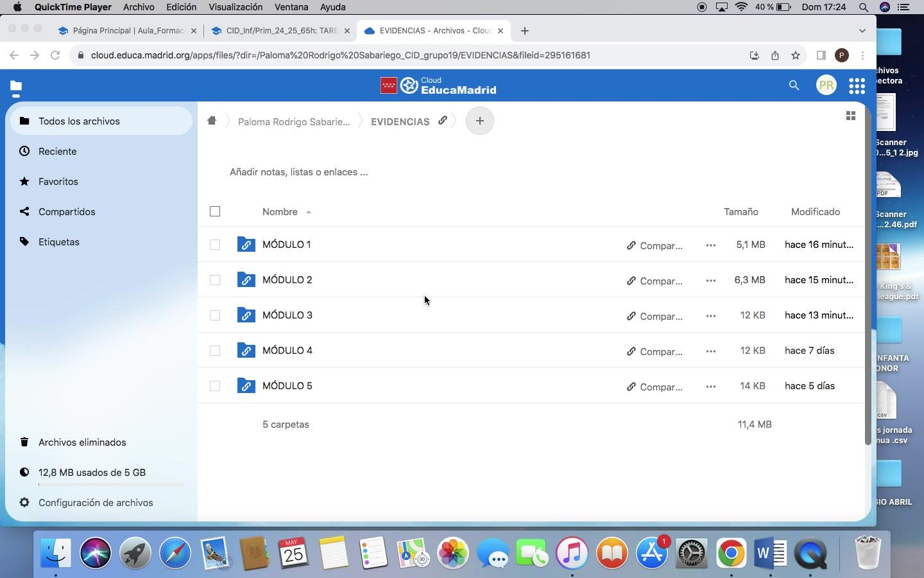Sort files by Modificado column
924x578 pixels.
[816, 212]
